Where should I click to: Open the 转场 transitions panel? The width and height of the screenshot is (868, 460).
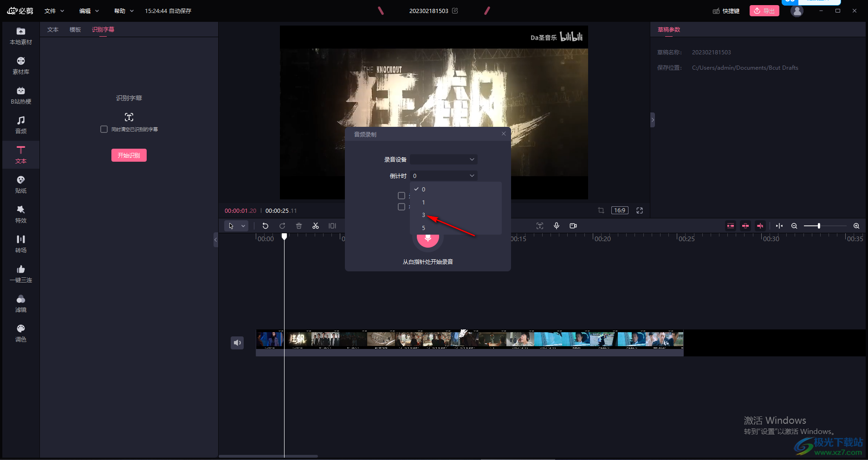click(21, 244)
